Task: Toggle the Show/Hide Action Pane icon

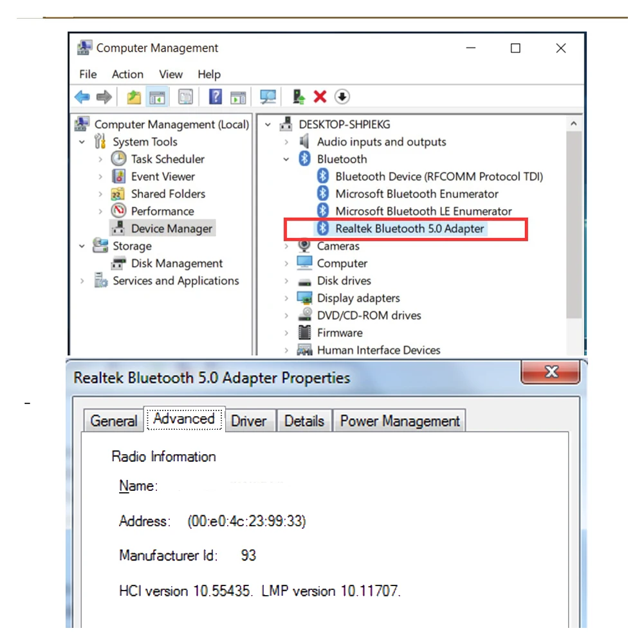Action: click(238, 98)
